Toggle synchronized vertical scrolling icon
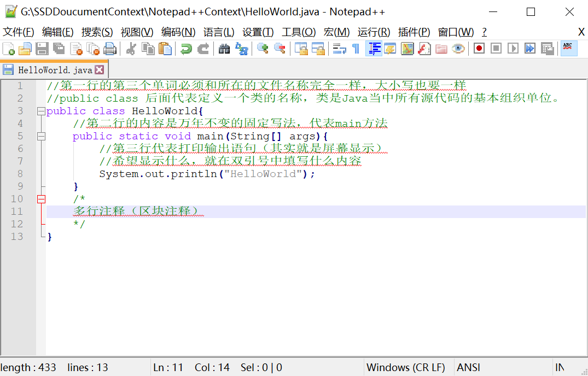This screenshot has height=376, width=588. [301, 49]
